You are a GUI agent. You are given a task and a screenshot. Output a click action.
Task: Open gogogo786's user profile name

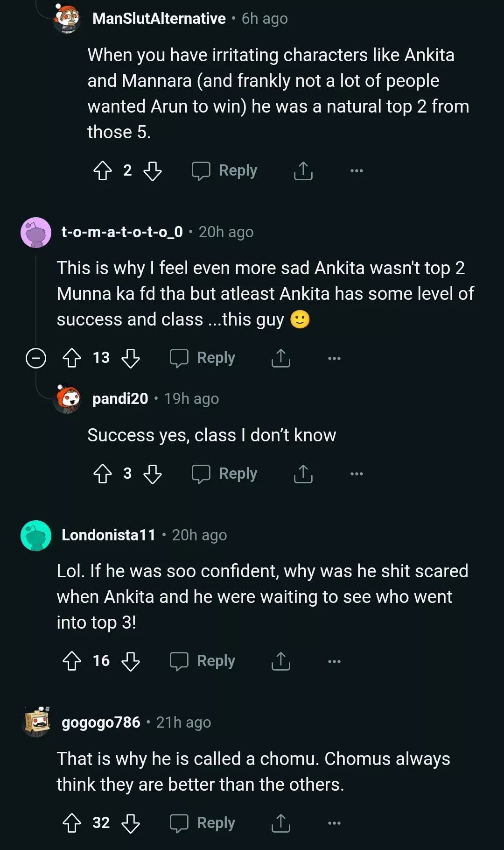point(101,722)
